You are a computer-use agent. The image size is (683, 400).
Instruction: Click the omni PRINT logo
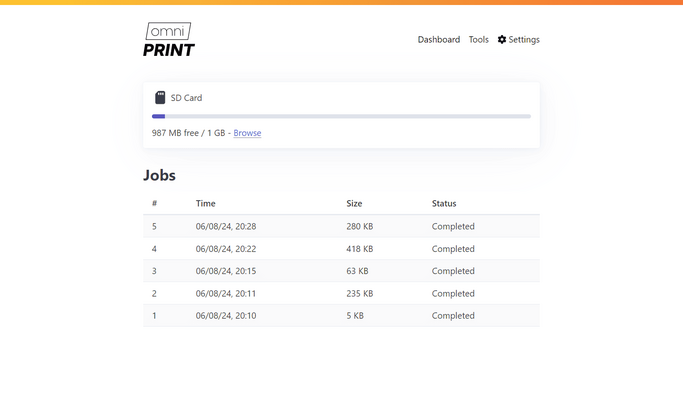168,40
